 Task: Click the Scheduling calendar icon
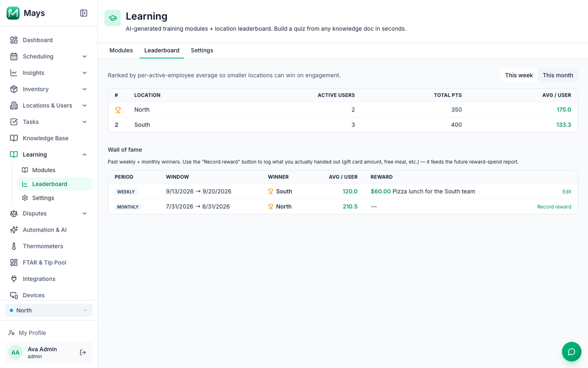tap(14, 56)
